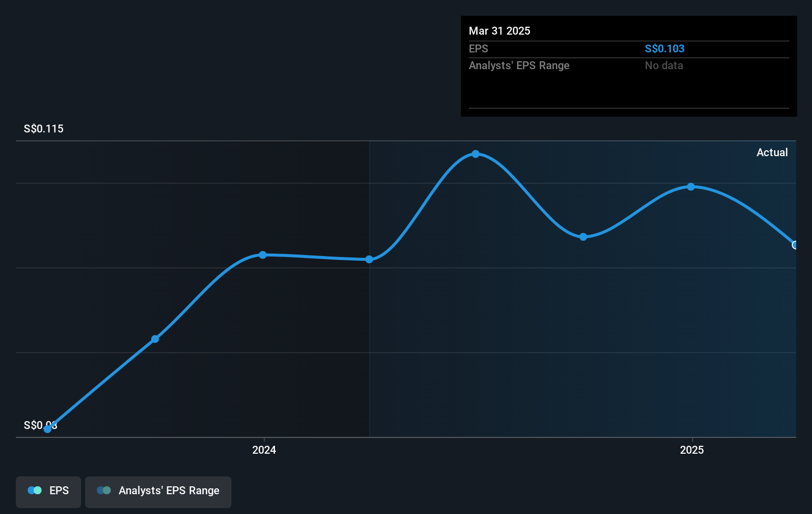This screenshot has height=514, width=812.
Task: Click the S$0.115 y-axis label
Action: click(44, 129)
